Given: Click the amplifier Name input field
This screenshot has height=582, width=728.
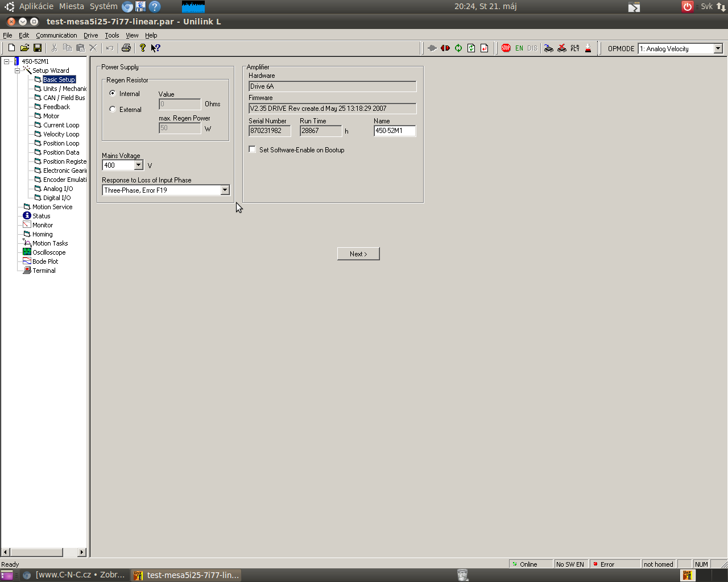Looking at the screenshot, I should 394,131.
